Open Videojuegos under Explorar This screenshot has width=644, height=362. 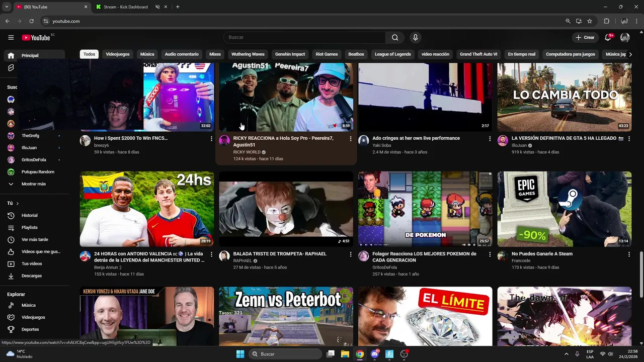[33, 317]
